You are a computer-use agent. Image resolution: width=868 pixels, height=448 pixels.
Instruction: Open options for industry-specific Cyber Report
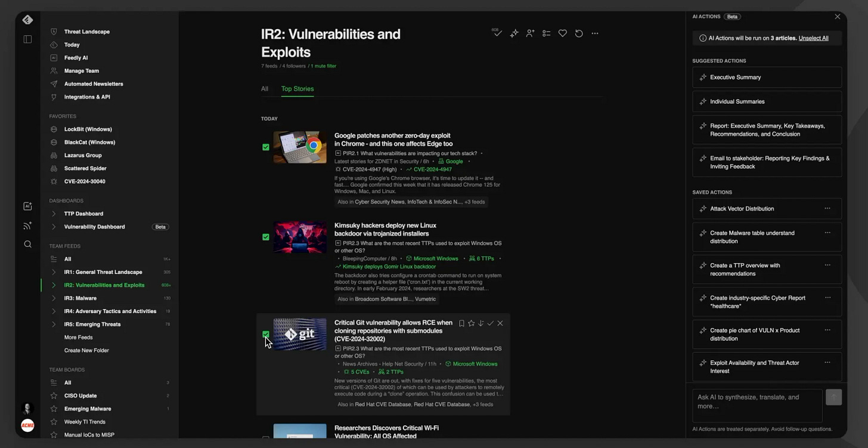[827, 298]
